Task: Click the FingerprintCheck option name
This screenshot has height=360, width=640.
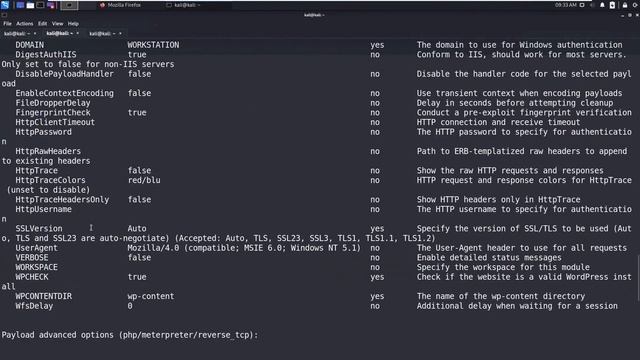Action: (53, 113)
